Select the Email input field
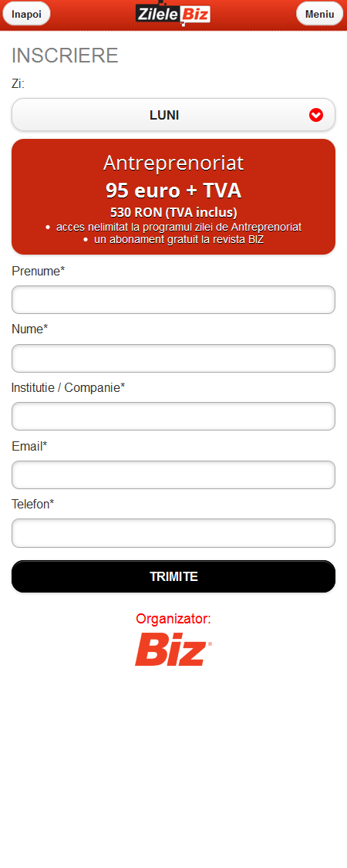Screen dimensions: 347x868 (x=173, y=475)
